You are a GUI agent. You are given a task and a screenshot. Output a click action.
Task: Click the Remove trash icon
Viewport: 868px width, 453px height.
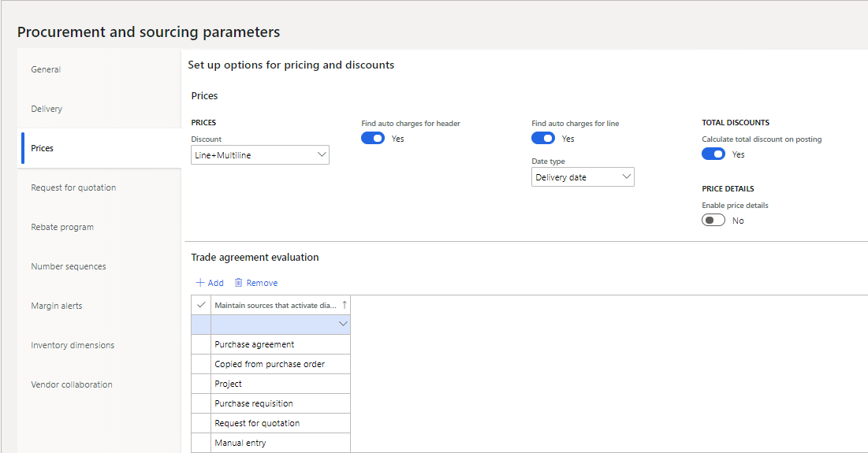pos(239,283)
